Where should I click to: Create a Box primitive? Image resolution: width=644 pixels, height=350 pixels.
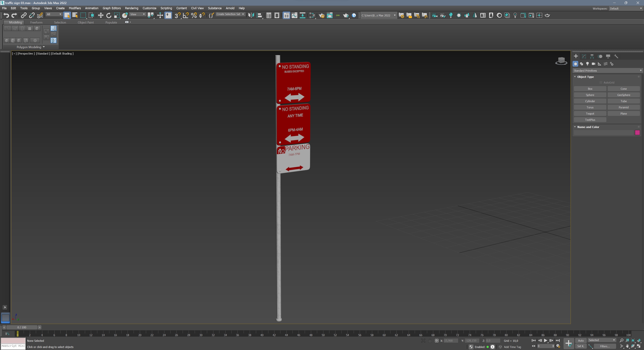pyautogui.click(x=590, y=89)
